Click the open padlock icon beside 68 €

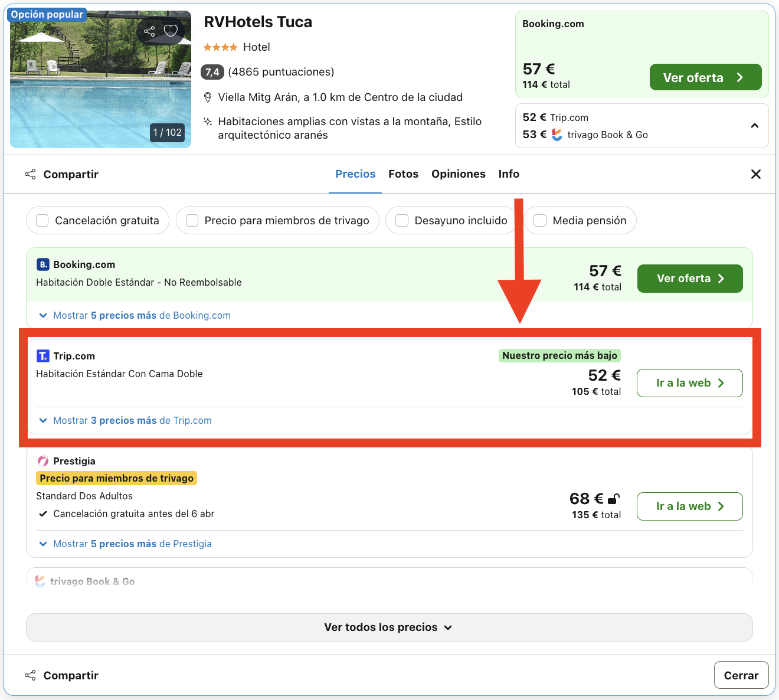click(614, 499)
